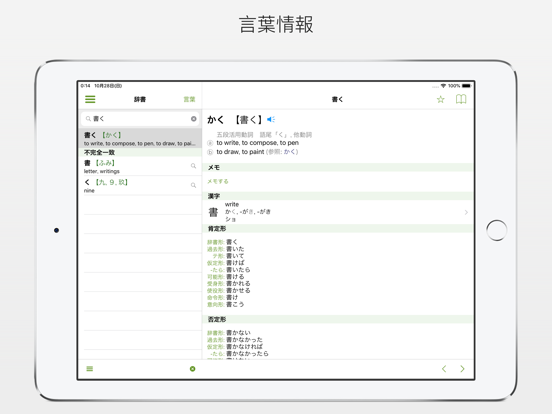Click the definition 'to draw, to paint'
The height and width of the screenshot is (414, 552).
240,152
